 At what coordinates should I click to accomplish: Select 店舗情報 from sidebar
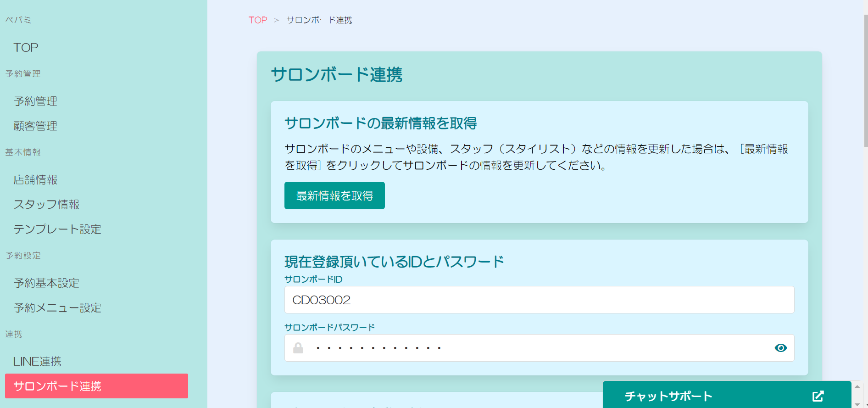click(x=35, y=180)
